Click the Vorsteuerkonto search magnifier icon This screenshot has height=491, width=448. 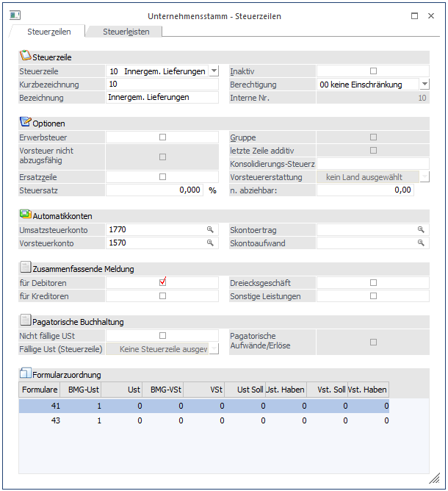(209, 243)
